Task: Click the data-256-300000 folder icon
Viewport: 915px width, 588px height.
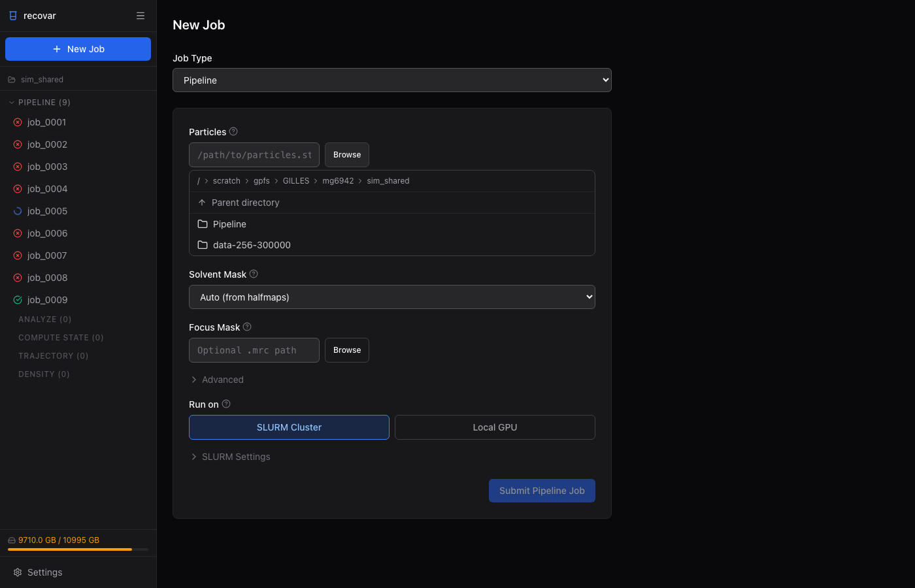Action: coord(203,245)
